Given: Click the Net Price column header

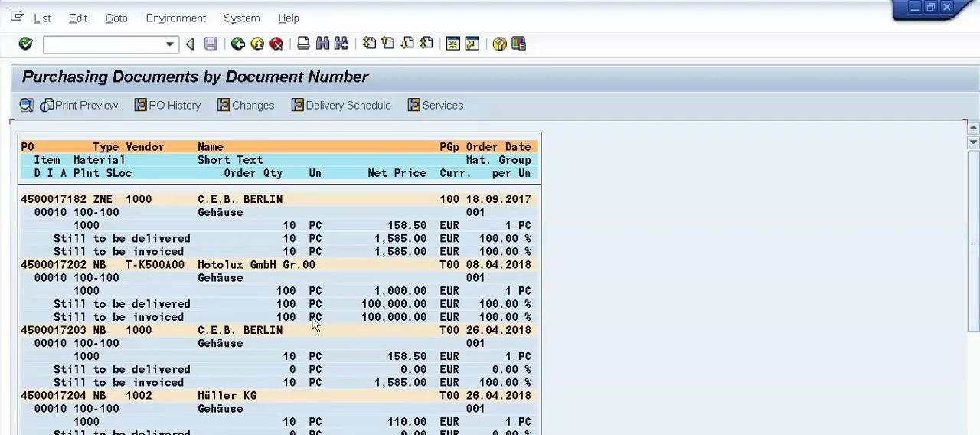Looking at the screenshot, I should [x=397, y=173].
